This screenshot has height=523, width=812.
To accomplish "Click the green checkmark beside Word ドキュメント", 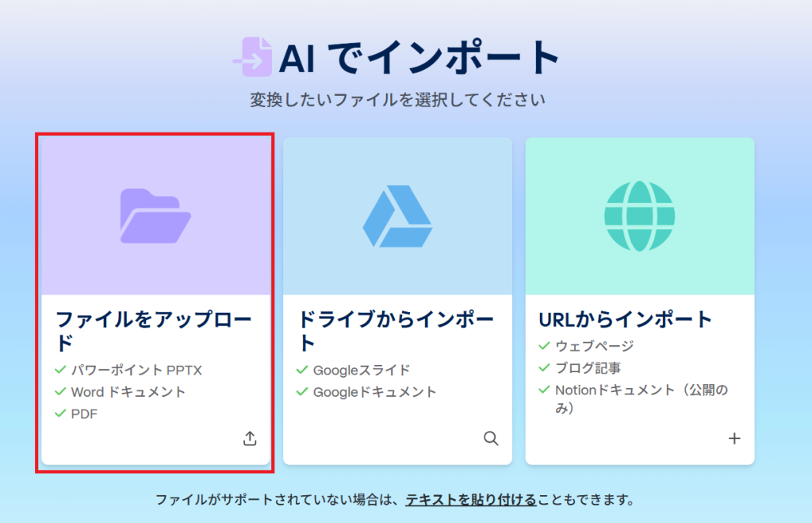I will [60, 391].
